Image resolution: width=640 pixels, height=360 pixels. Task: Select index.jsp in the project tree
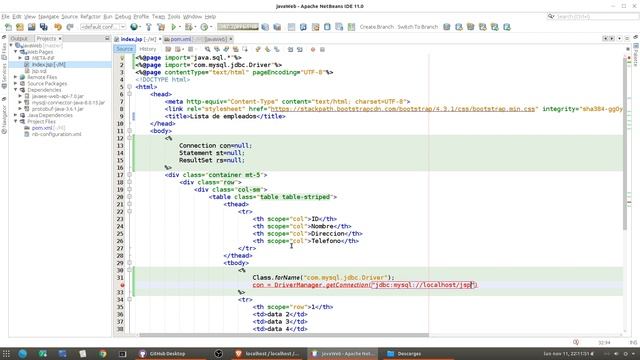pos(49,64)
